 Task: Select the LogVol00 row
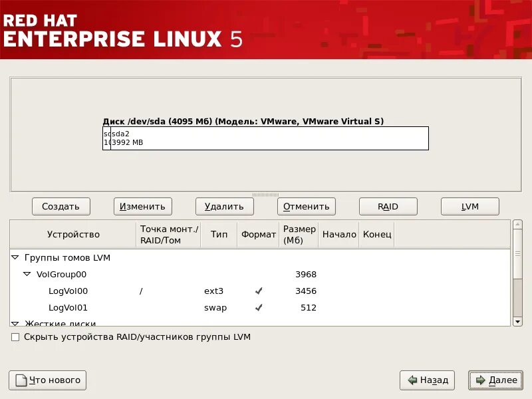tap(260, 291)
